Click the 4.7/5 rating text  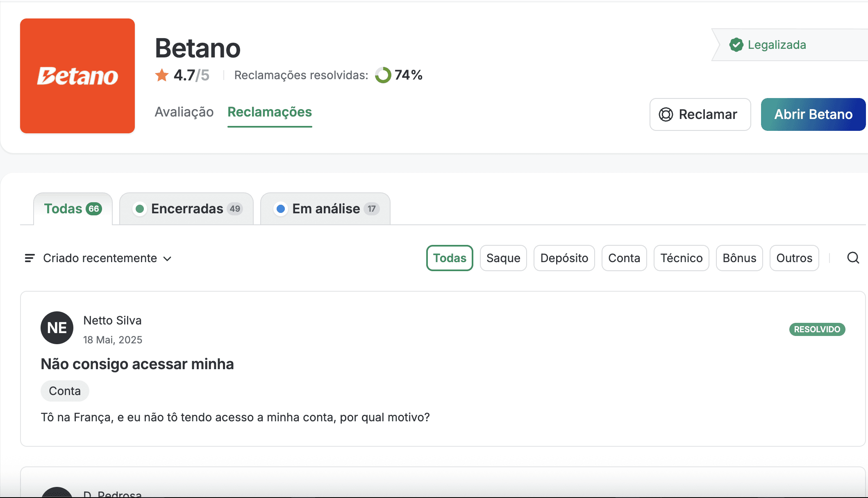point(191,75)
